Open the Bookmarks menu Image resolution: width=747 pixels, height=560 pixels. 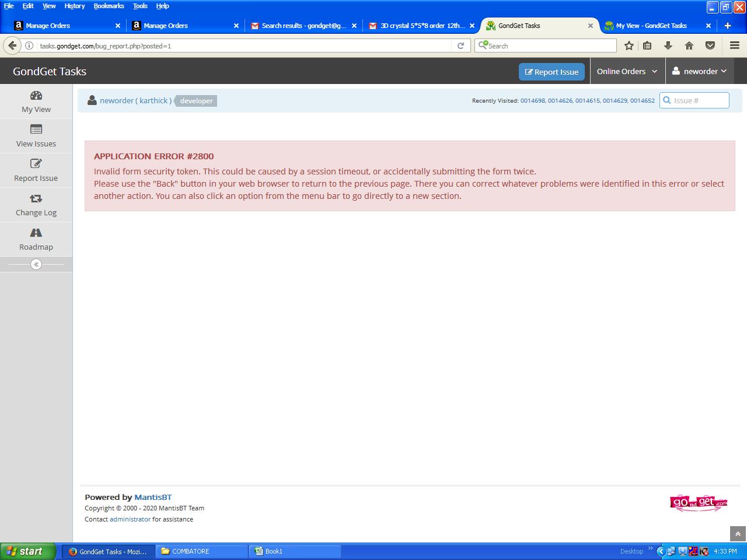tap(109, 6)
